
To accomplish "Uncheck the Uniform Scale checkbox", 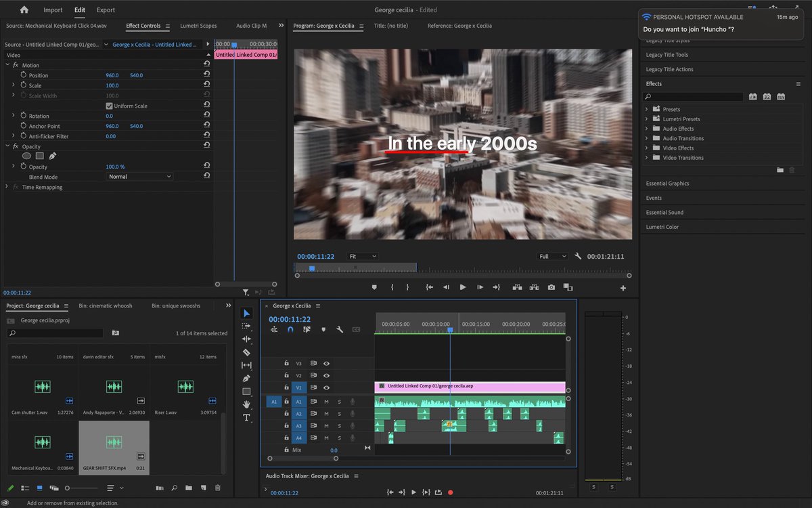I will point(110,106).
